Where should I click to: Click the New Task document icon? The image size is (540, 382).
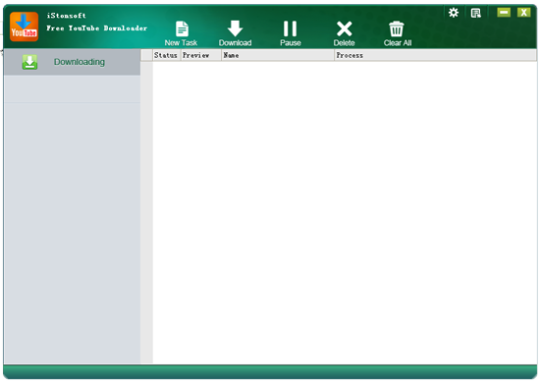[182, 29]
